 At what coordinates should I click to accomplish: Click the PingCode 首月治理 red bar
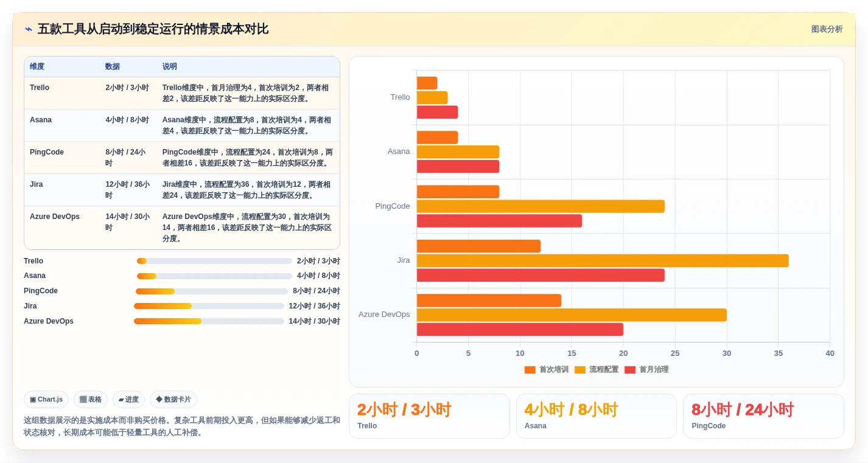pos(499,221)
